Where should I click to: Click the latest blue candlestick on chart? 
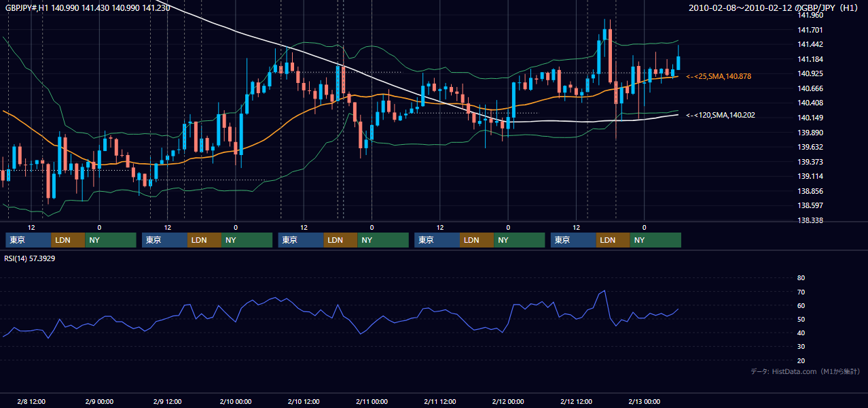click(678, 63)
